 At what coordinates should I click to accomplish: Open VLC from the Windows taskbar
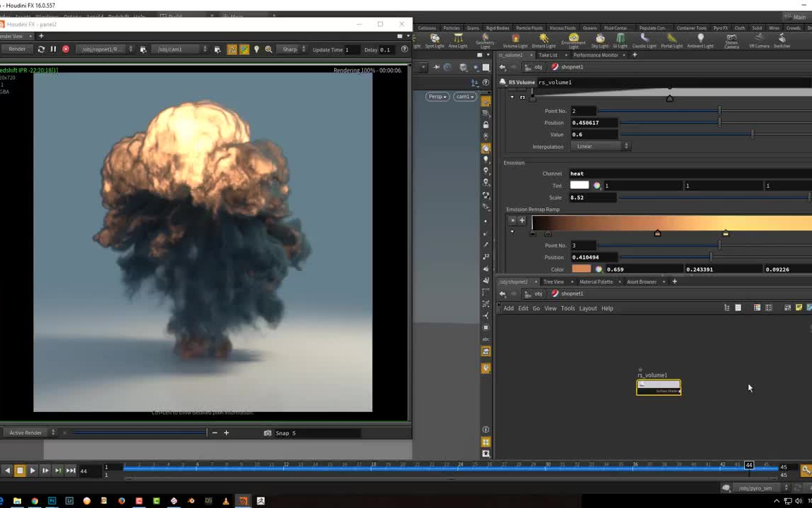[x=226, y=501]
